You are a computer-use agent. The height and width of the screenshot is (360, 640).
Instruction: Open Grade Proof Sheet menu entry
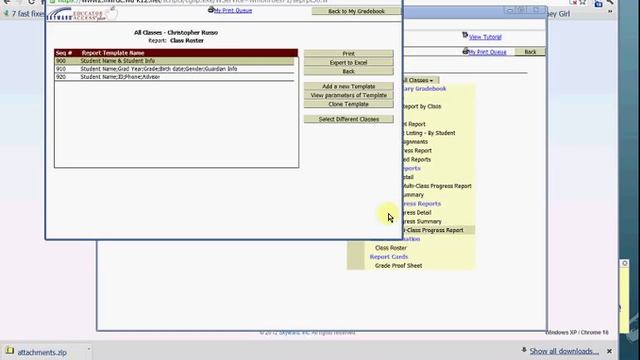pos(398,266)
